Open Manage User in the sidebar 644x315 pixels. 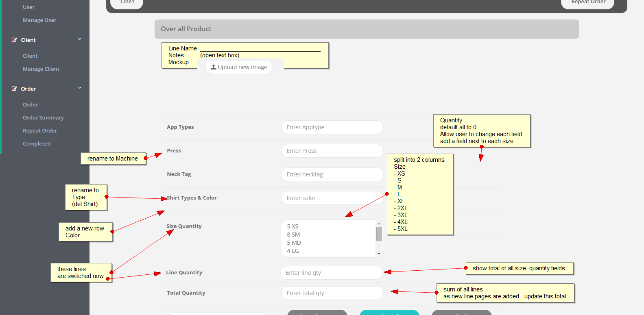click(39, 20)
